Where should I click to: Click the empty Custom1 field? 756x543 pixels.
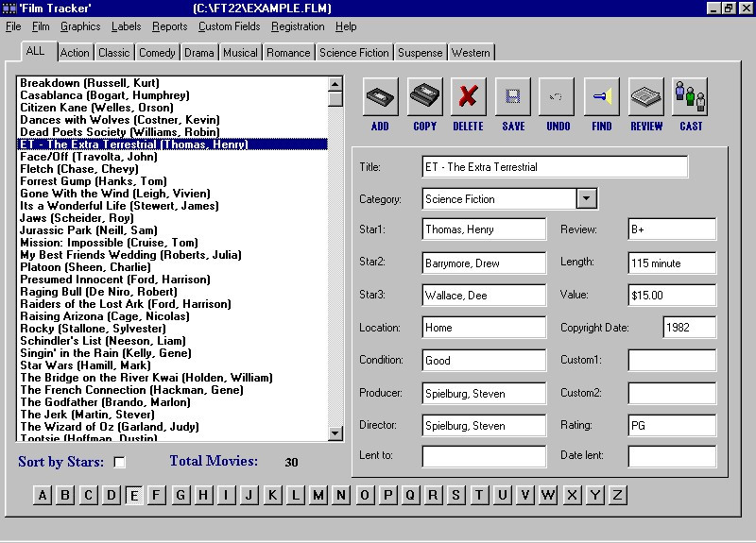[x=672, y=360]
